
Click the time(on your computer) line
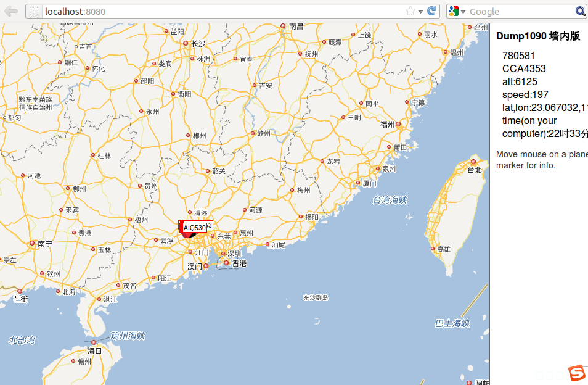tap(545, 127)
